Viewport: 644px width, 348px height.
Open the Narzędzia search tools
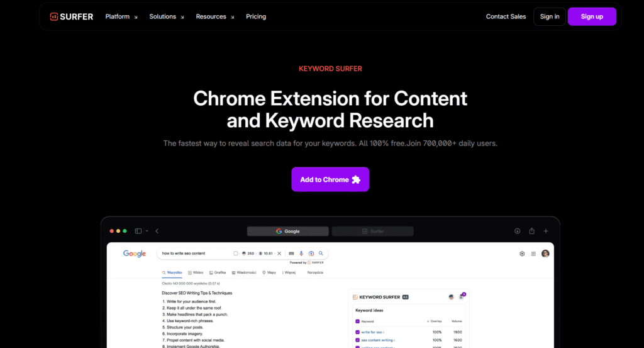tap(315, 272)
